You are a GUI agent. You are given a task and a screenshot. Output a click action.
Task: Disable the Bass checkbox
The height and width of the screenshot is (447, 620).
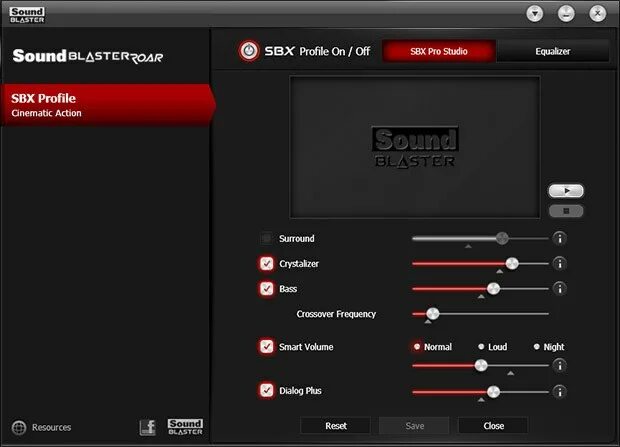click(x=267, y=289)
